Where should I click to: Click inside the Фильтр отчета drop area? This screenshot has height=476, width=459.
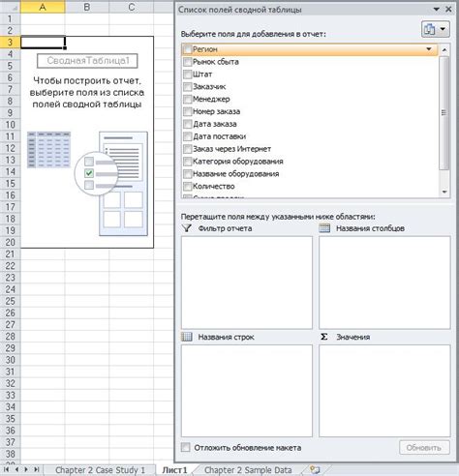pos(247,283)
